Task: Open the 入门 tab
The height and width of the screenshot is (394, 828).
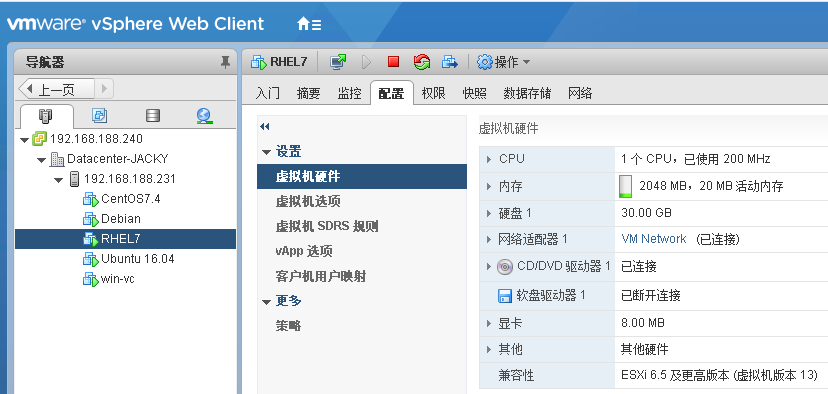Action: [x=267, y=93]
